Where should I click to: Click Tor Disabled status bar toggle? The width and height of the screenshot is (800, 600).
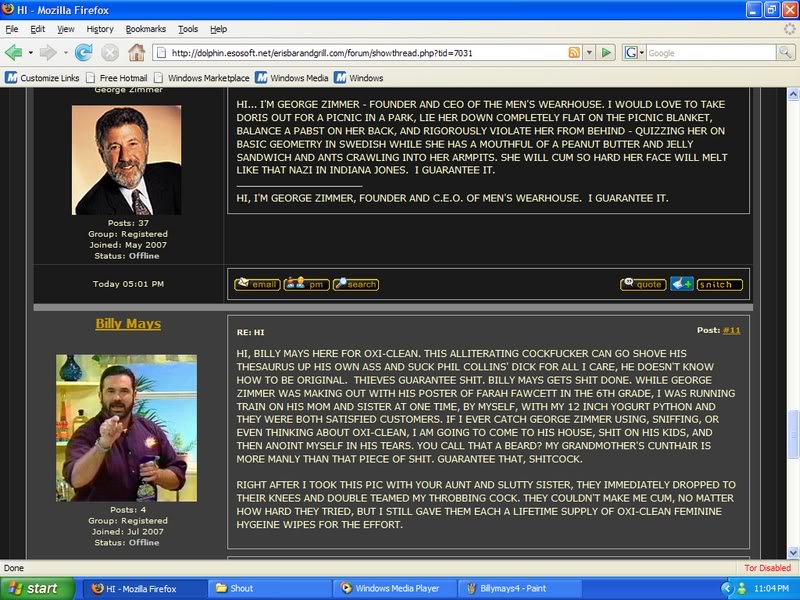(x=767, y=568)
